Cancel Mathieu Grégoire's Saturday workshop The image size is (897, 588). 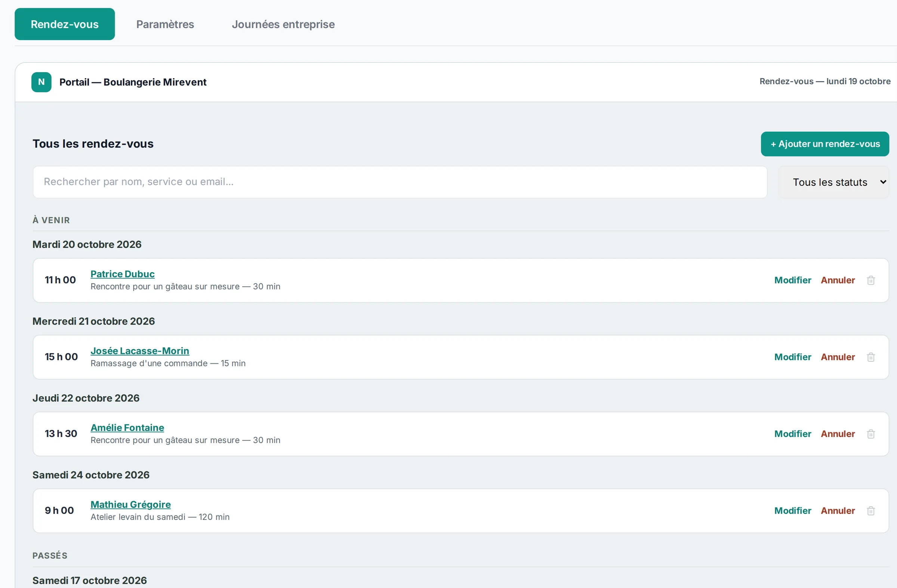click(x=838, y=511)
